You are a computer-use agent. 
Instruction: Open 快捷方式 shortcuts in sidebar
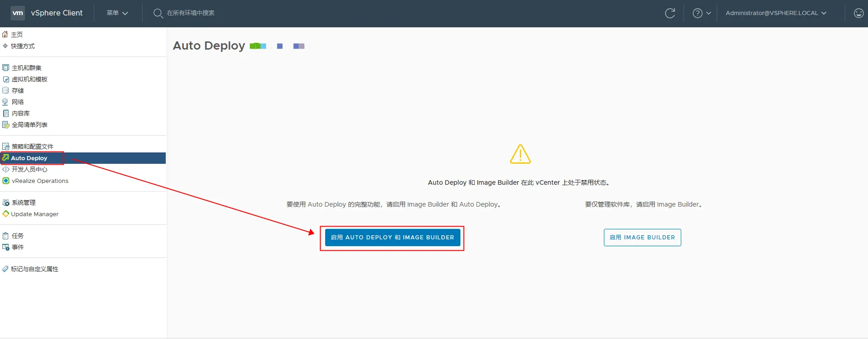click(22, 46)
